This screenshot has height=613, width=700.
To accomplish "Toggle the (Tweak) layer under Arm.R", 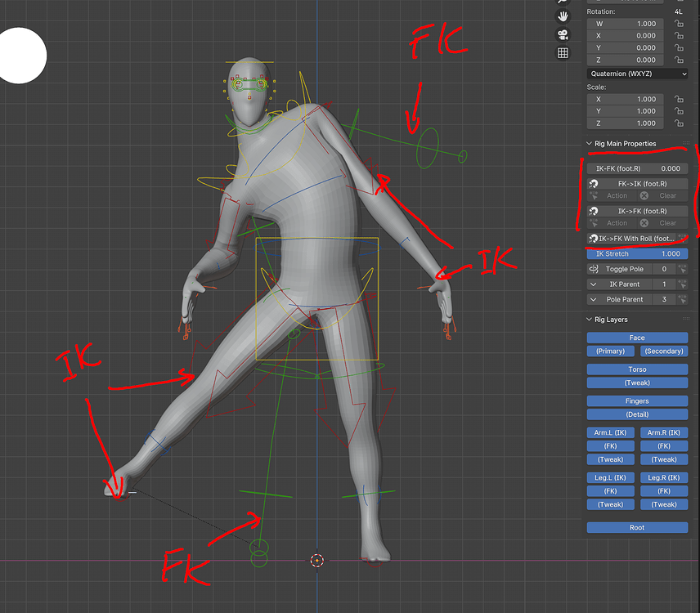I will 664,459.
